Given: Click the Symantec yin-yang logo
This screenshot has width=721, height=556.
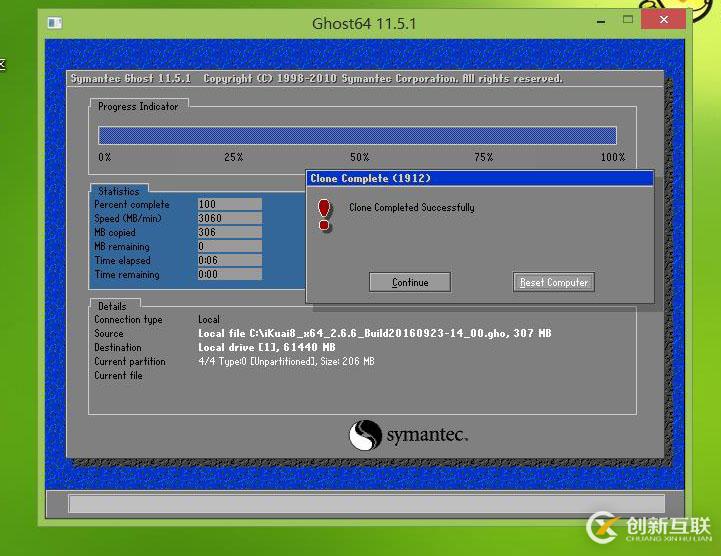Looking at the screenshot, I should (x=365, y=435).
